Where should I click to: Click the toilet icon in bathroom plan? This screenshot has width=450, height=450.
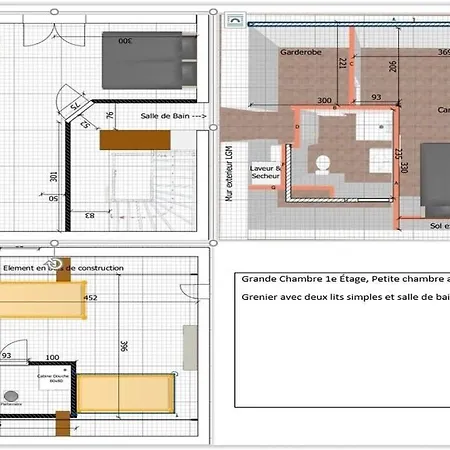(x=323, y=165)
